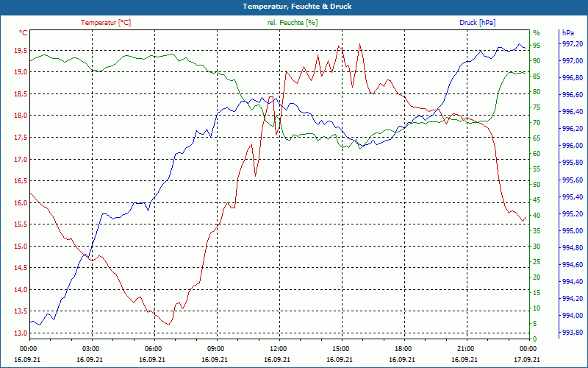
Task: Click the 06:00 time axis label
Action: click(152, 348)
